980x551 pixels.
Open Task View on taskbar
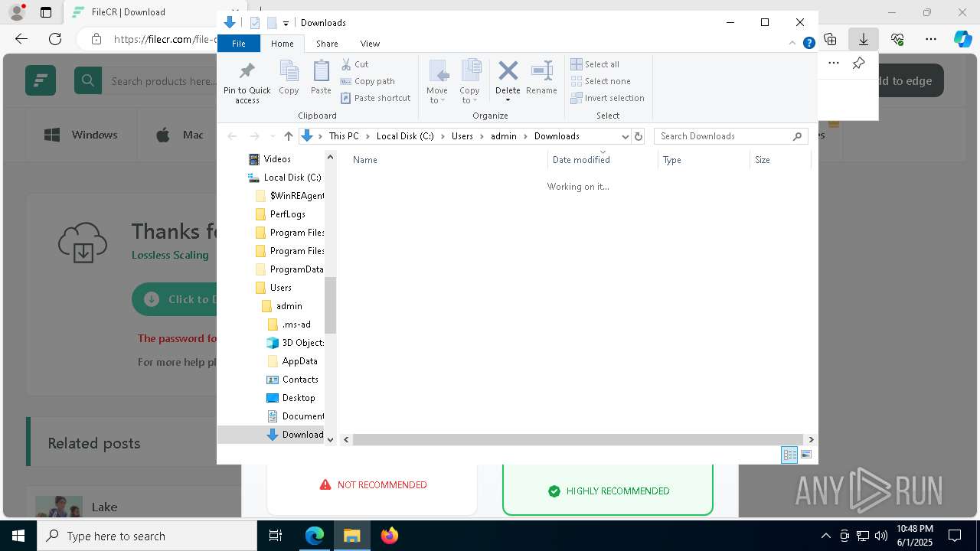pos(276,536)
